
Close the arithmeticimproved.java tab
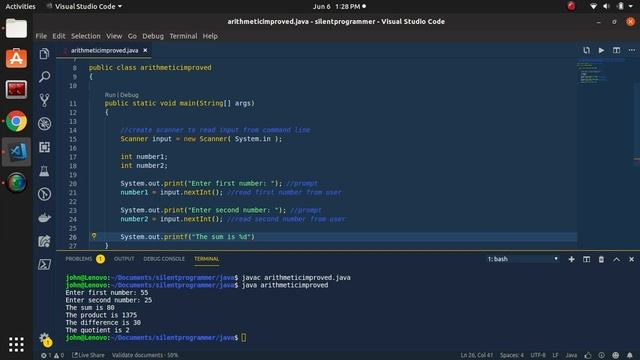(145, 50)
